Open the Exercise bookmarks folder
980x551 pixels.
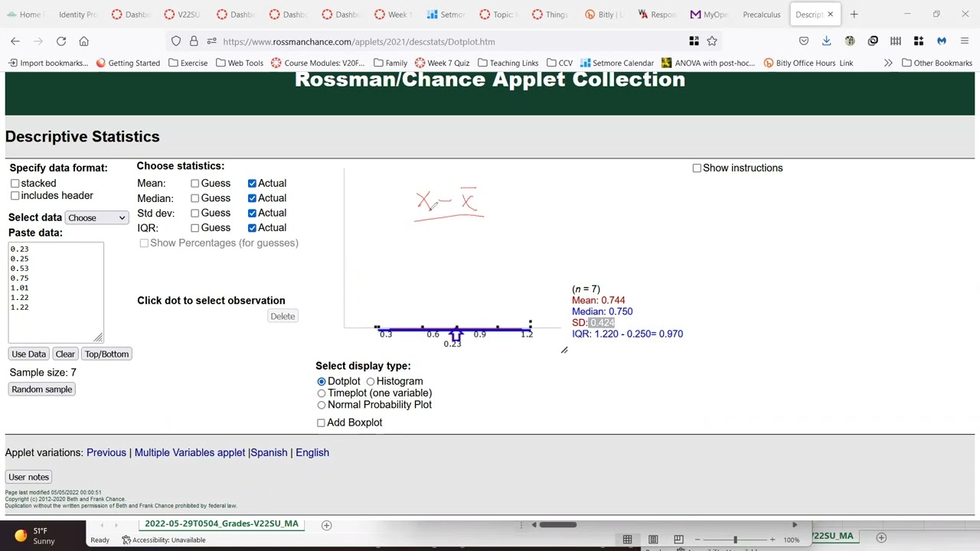pyautogui.click(x=188, y=63)
